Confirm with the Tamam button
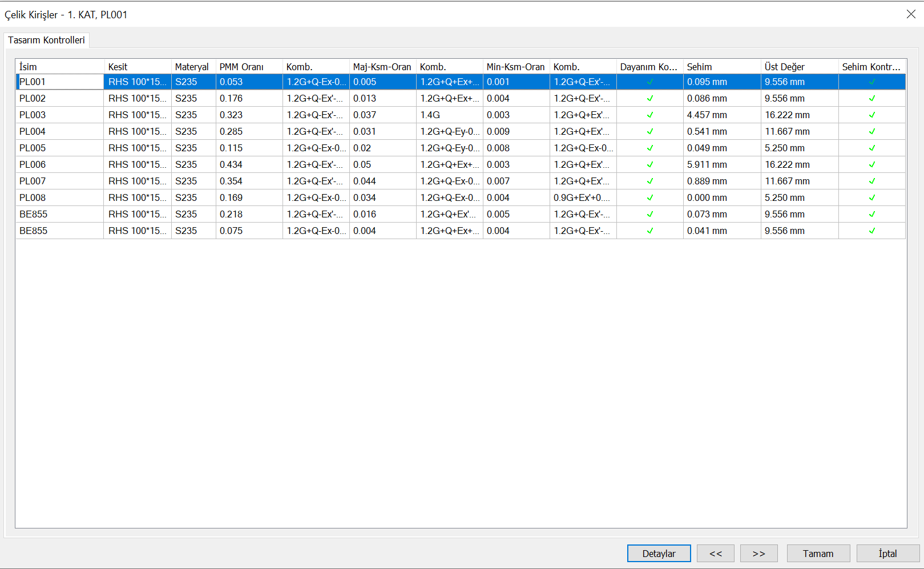Viewport: 924px width, 569px height. click(x=818, y=554)
